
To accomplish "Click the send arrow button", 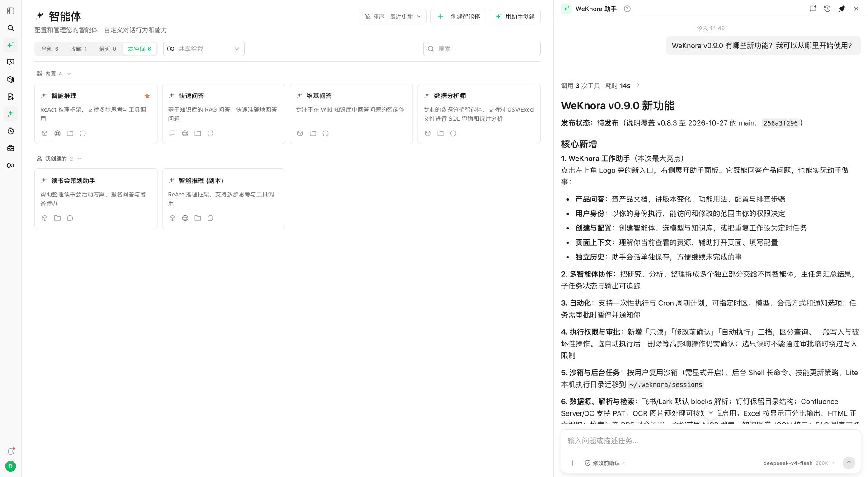I will pos(849,463).
